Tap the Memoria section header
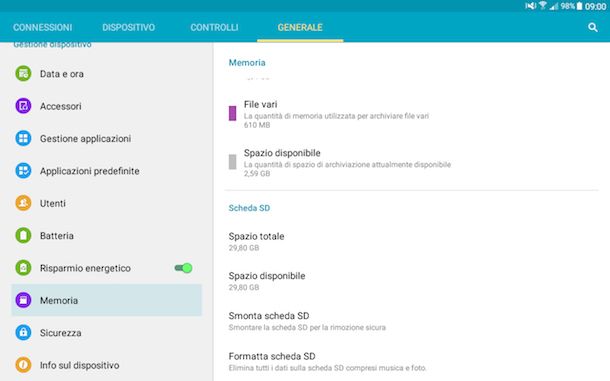 click(x=247, y=63)
